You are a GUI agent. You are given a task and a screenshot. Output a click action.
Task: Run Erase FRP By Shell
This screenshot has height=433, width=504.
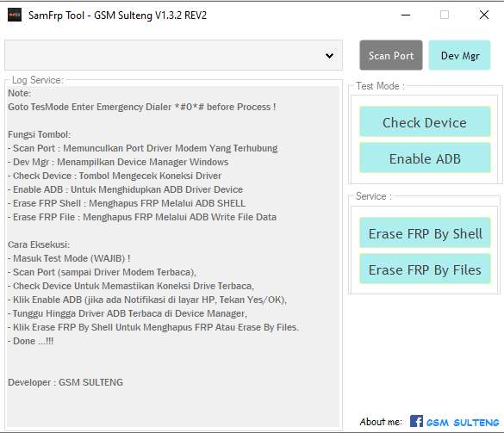pyautogui.click(x=425, y=233)
